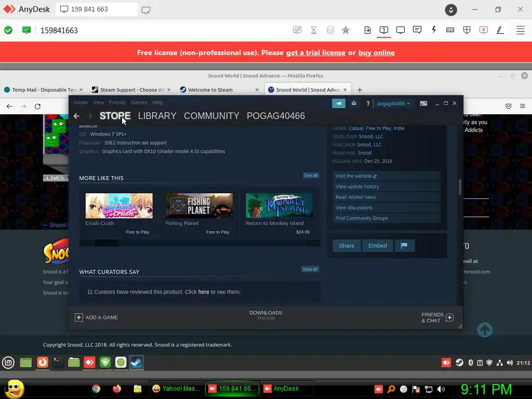Open Help menu in Steam
Image resolution: width=532 pixels, height=399 pixels.
[157, 102]
